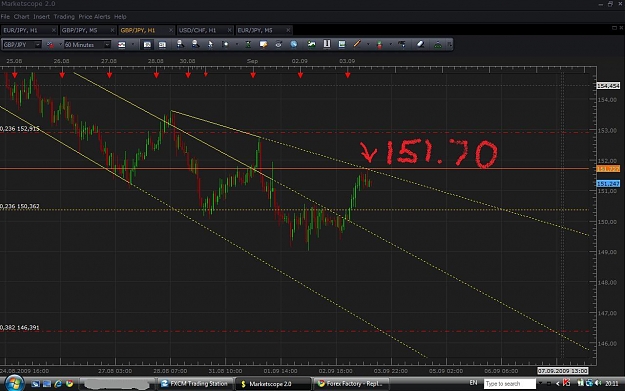Click the yellow note label icon
This screenshot has width=625, height=391.
click(263, 45)
